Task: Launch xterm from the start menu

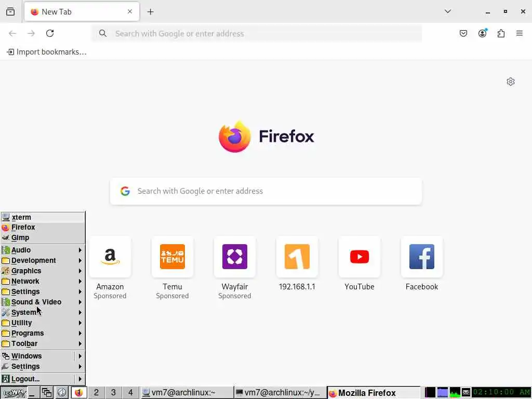Action: coord(43,217)
